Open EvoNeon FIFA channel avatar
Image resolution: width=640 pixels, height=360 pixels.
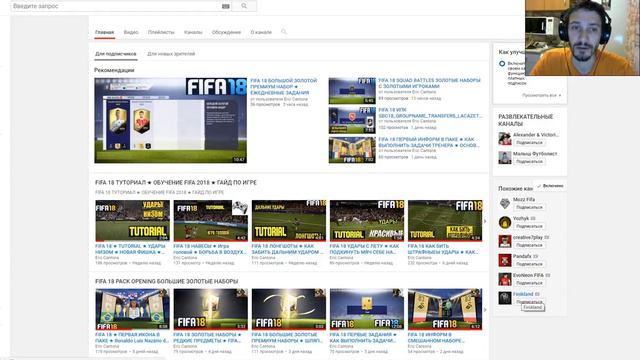click(x=505, y=279)
